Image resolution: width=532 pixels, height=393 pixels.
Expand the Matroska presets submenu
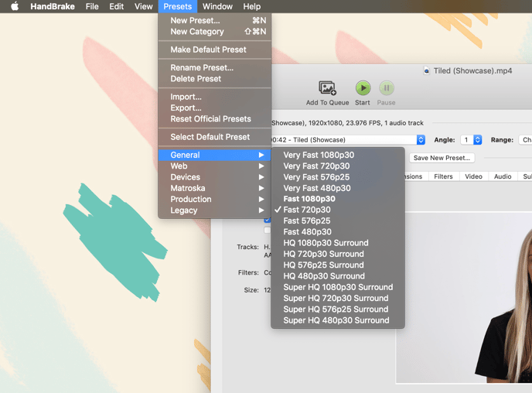pyautogui.click(x=214, y=188)
